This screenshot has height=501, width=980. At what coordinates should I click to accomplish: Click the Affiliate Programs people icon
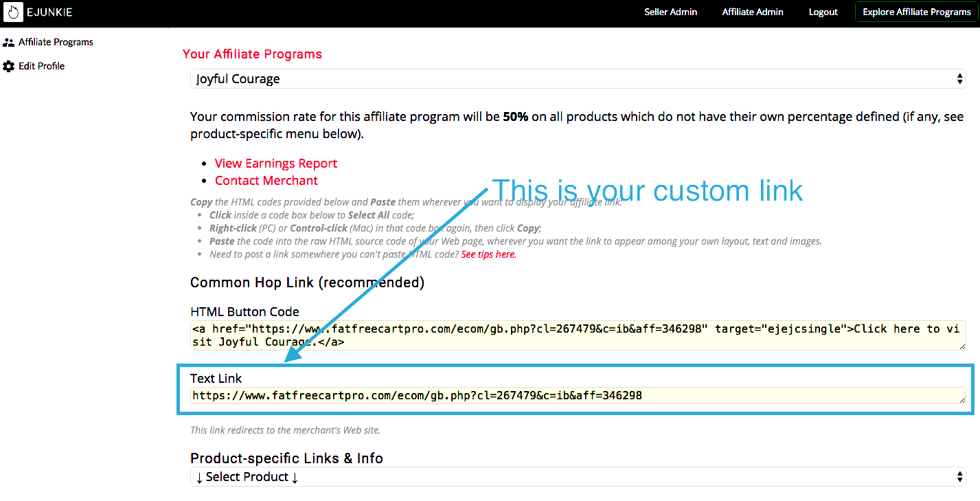9,42
